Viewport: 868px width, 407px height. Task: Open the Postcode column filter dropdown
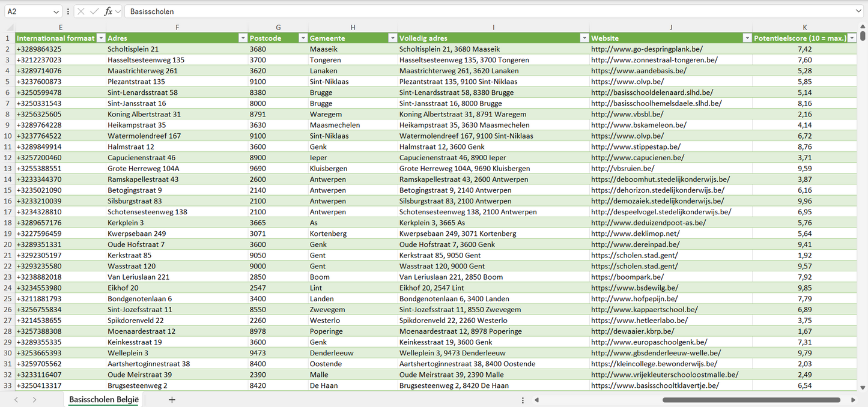point(303,38)
